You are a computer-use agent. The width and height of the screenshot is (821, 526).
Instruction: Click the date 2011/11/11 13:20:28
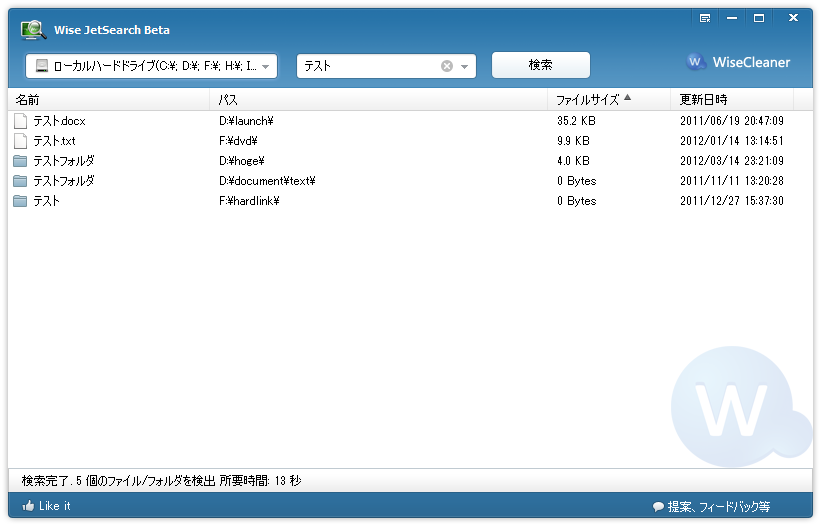click(x=732, y=181)
